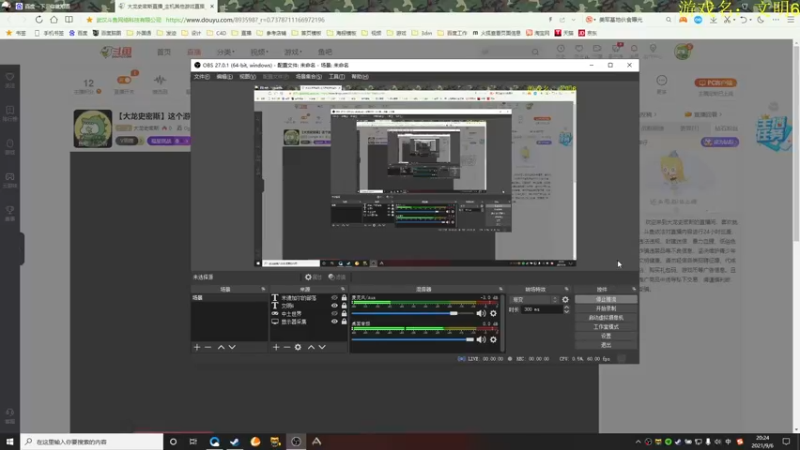800x450 pixels.
Task: Toggle visibility eye of the 中土世界 source
Action: [x=334, y=314]
